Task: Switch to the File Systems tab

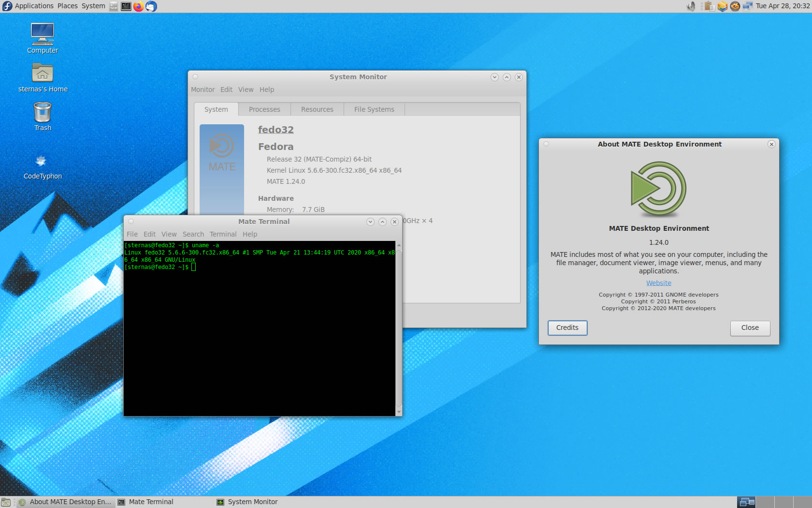Action: point(374,109)
